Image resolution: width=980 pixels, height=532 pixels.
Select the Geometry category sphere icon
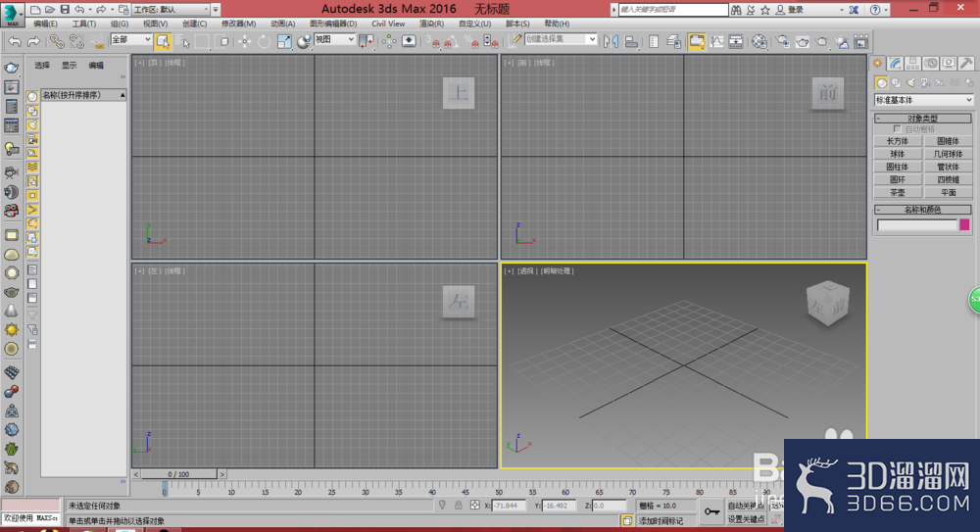pos(881,82)
